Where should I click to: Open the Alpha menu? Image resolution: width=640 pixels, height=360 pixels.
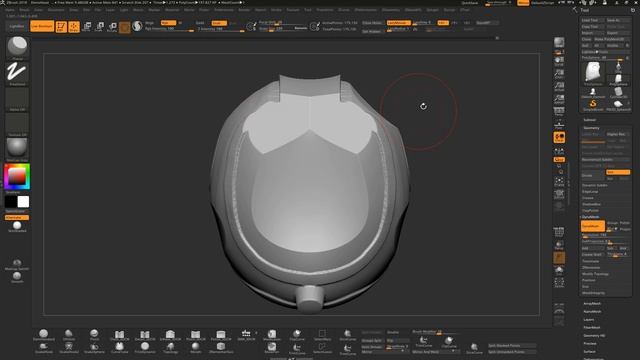(9, 10)
